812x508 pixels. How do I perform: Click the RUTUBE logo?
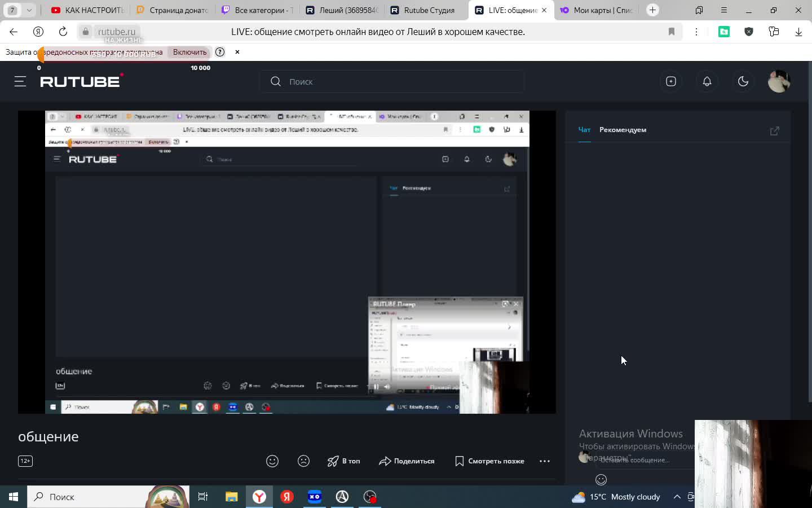click(81, 81)
